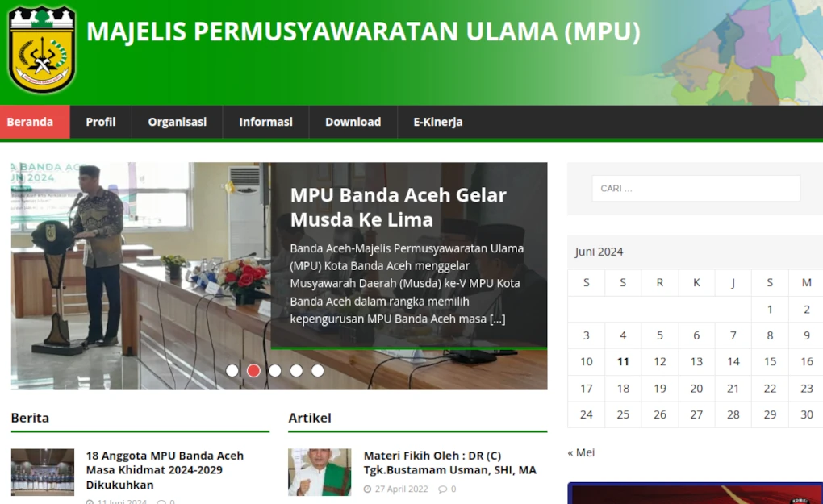This screenshot has width=823, height=504.
Task: Open the Beranda menu tab
Action: [30, 122]
